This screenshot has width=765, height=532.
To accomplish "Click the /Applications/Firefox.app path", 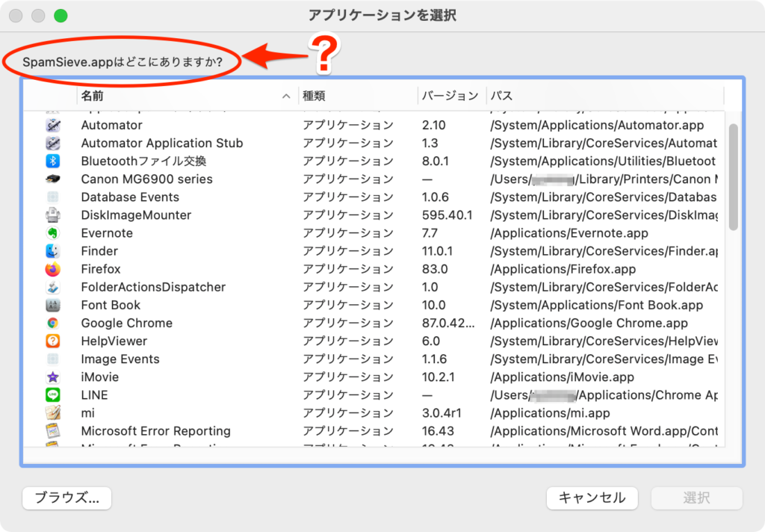I will [x=563, y=270].
